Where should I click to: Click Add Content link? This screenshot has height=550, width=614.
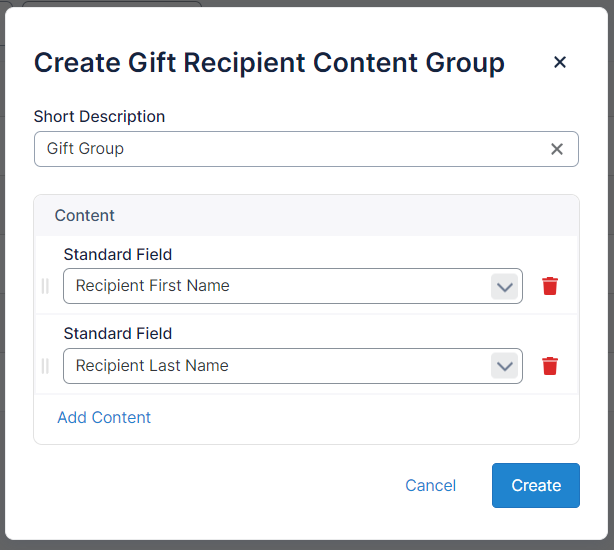coord(104,418)
